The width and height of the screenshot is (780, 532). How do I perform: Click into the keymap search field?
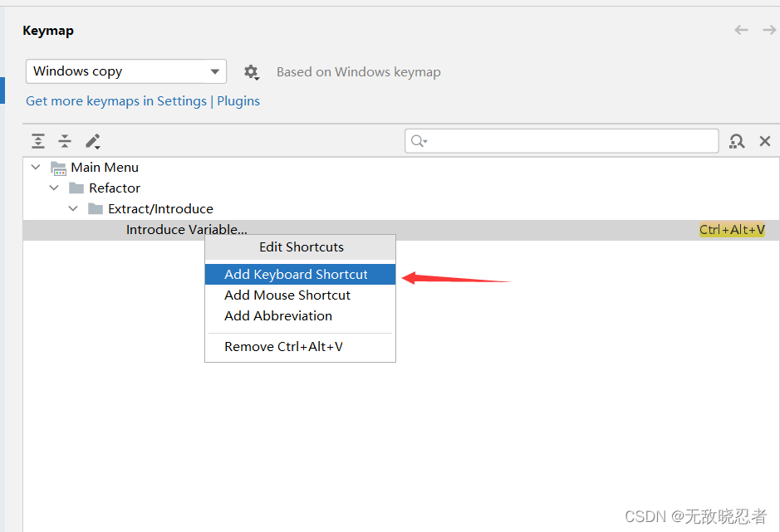click(x=562, y=141)
